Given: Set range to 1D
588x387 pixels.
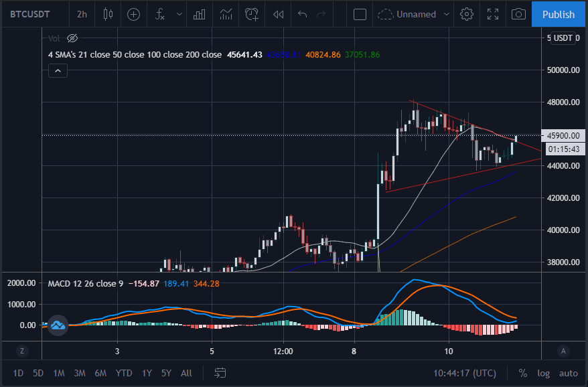Looking at the screenshot, I should (x=18, y=373).
